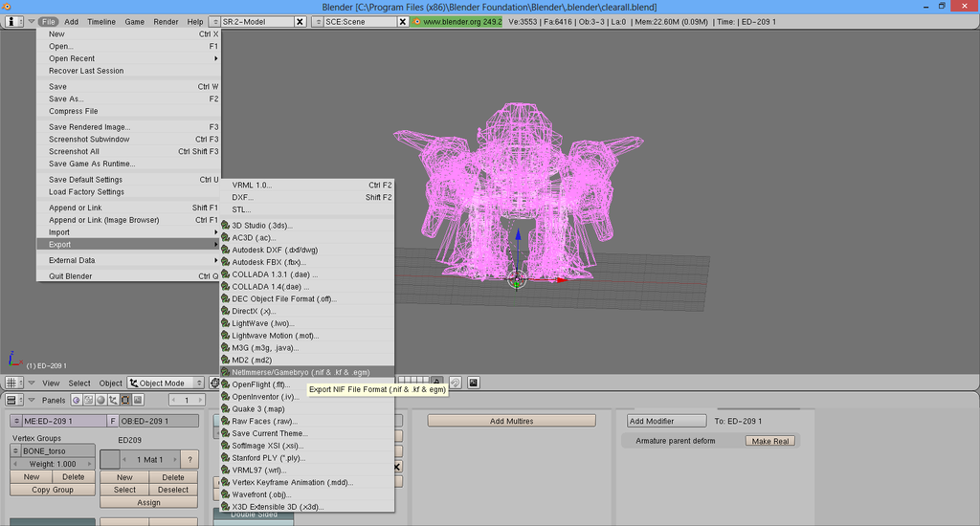980x526 pixels.
Task: Open the Help menu
Action: point(195,22)
